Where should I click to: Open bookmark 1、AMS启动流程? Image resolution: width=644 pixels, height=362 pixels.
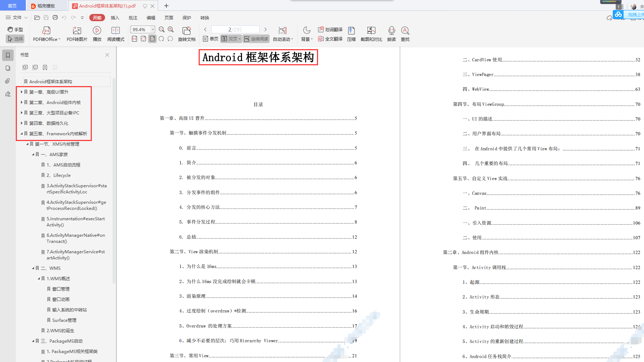point(63,165)
